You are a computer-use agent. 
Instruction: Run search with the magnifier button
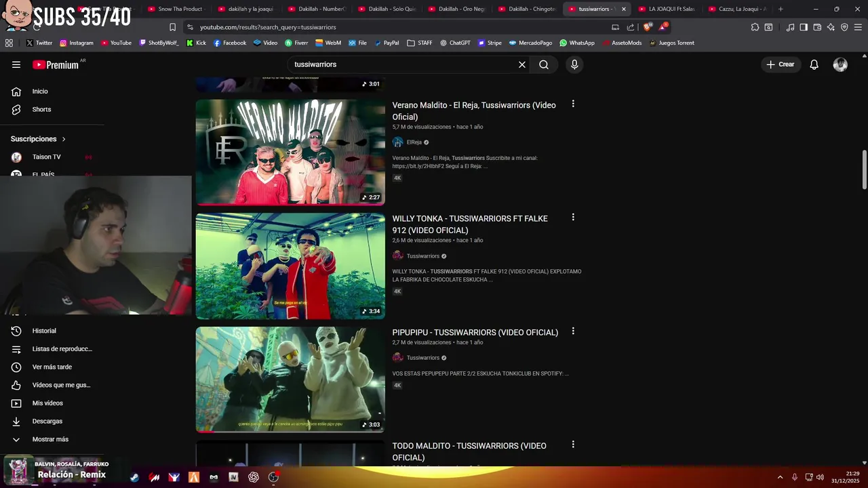point(544,64)
